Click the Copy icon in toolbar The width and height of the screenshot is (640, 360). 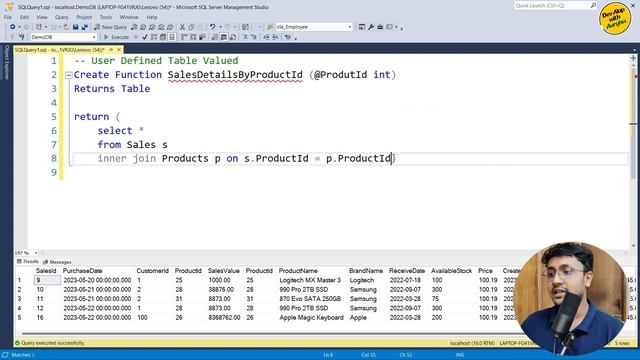coord(191,27)
